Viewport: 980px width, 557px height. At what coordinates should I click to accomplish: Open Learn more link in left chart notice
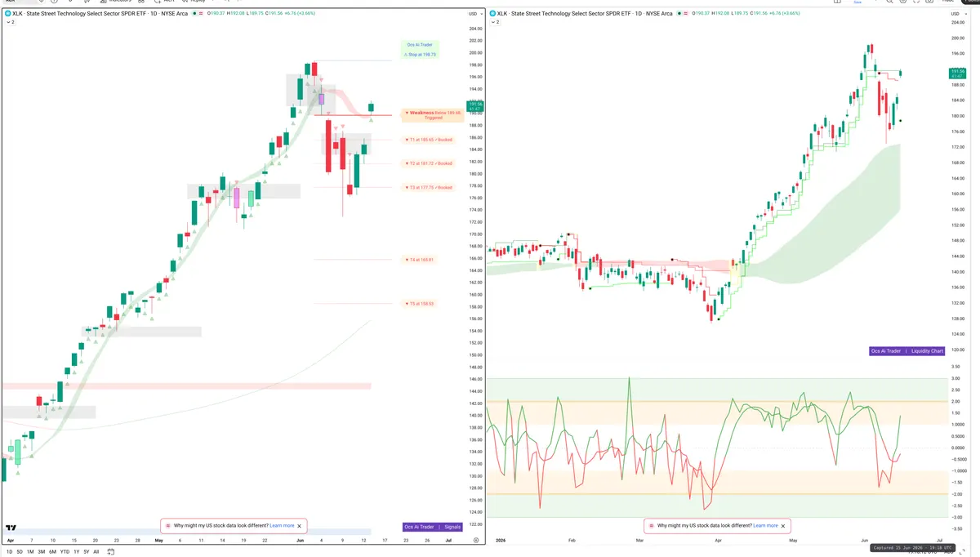(x=282, y=526)
